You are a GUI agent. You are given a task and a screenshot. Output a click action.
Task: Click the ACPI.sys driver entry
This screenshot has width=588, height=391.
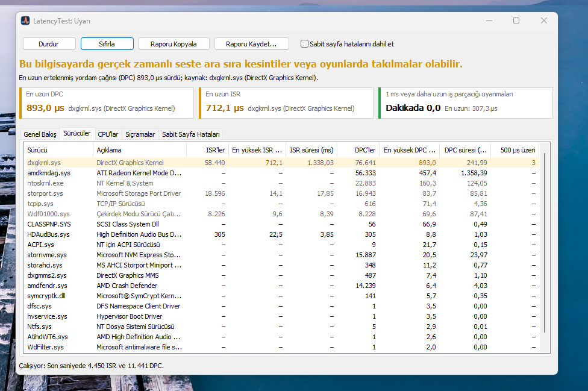281,245
